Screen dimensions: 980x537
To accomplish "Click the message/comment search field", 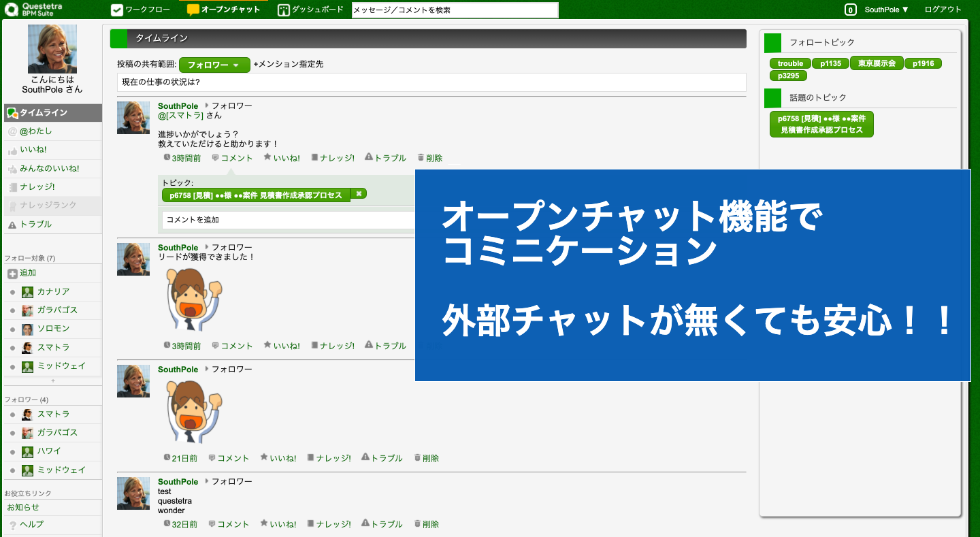I will click(x=455, y=10).
